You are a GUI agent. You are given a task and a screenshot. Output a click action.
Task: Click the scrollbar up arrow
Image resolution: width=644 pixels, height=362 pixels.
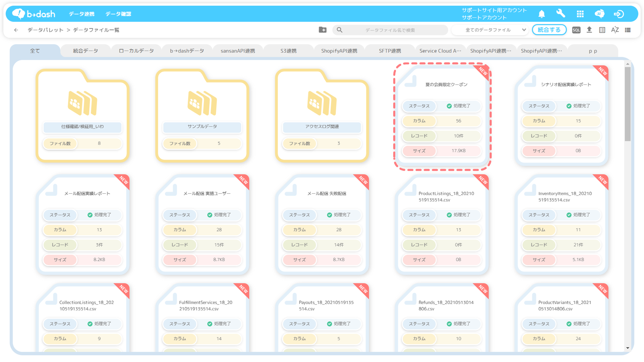pos(628,64)
